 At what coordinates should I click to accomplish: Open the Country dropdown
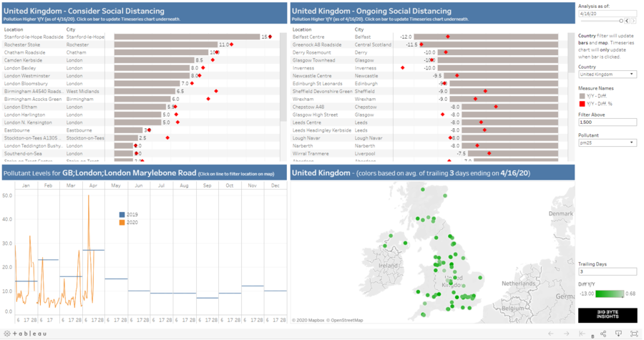(607, 74)
